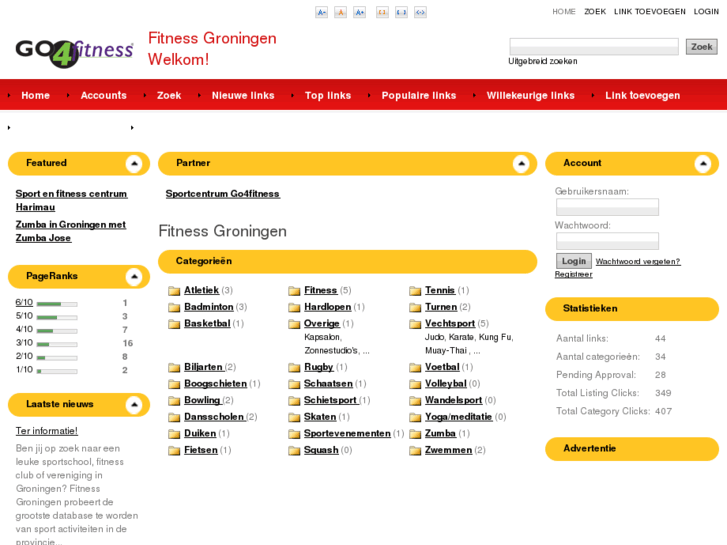
Task: Open Willekeurige links menu item
Action: pyautogui.click(x=530, y=96)
